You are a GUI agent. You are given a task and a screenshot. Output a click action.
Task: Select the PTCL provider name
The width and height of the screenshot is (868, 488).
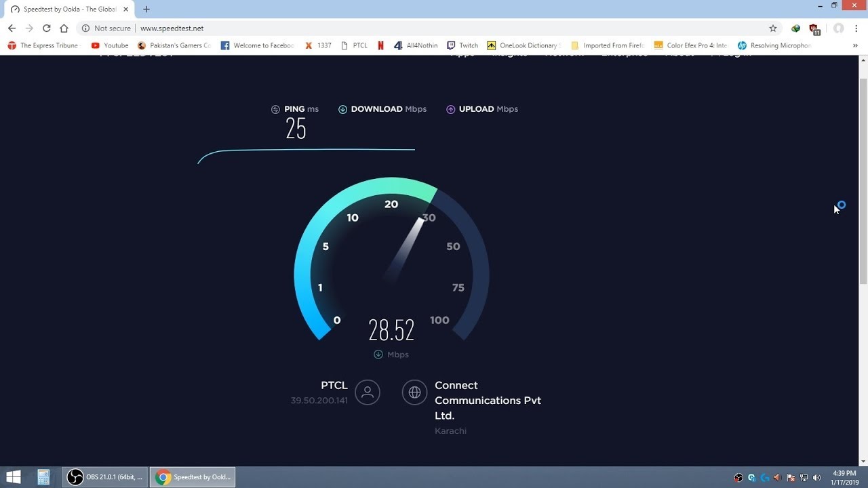tap(334, 385)
